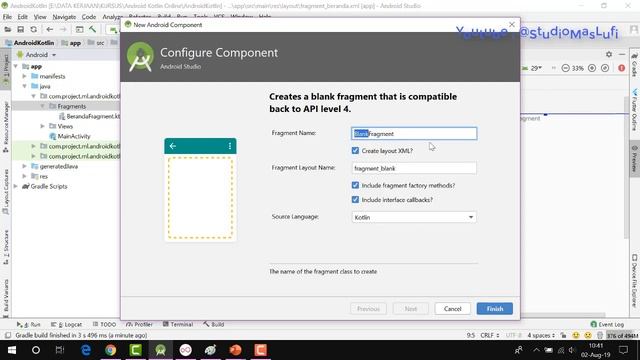The width and height of the screenshot is (640, 360).
Task: Click the Fragment Name text field
Action: coord(414,133)
